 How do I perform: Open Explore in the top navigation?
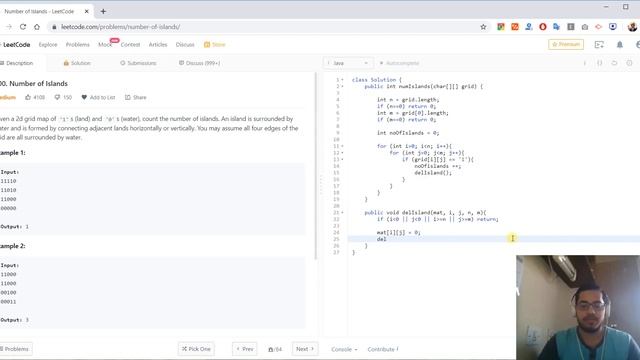48,44
